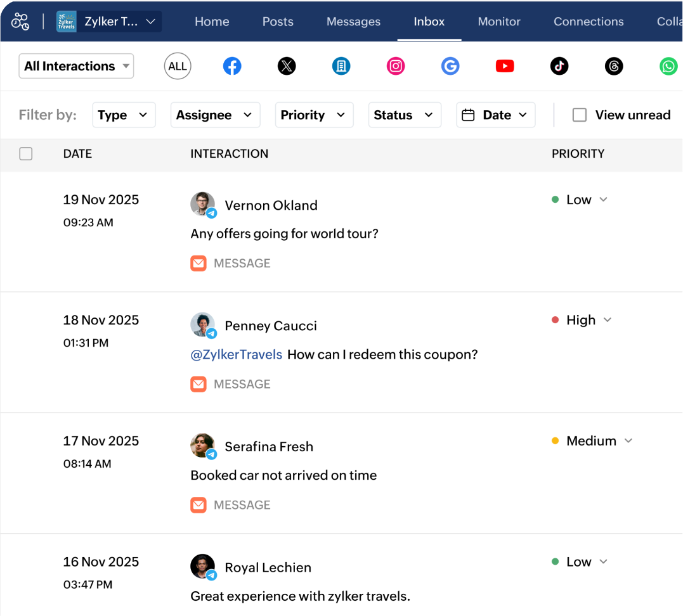The width and height of the screenshot is (683, 616).
Task: Open the Posts tab
Action: (x=278, y=22)
